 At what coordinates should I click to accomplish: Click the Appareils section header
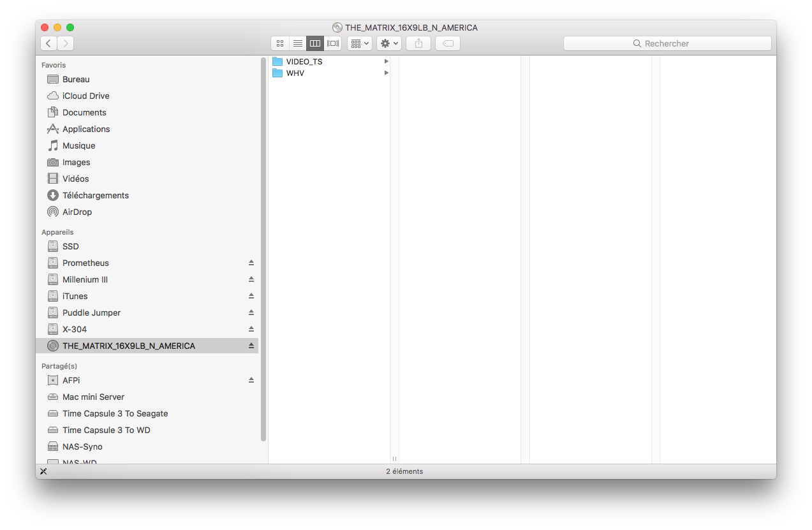click(x=57, y=232)
